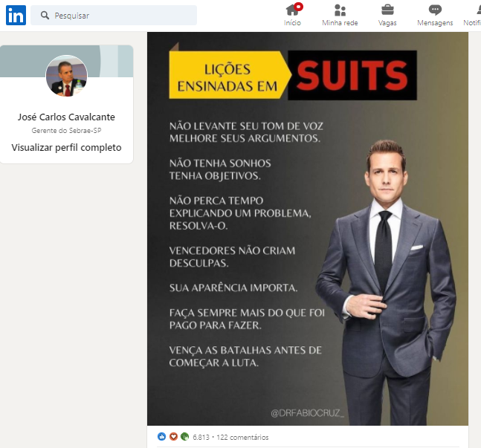
Task: Select the Vagas nav label
Action: pos(387,23)
